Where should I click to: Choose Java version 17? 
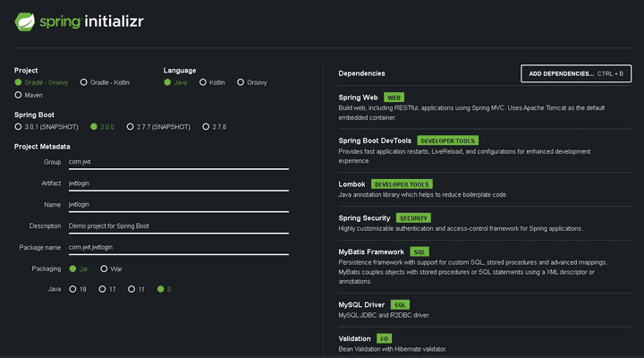click(x=102, y=289)
